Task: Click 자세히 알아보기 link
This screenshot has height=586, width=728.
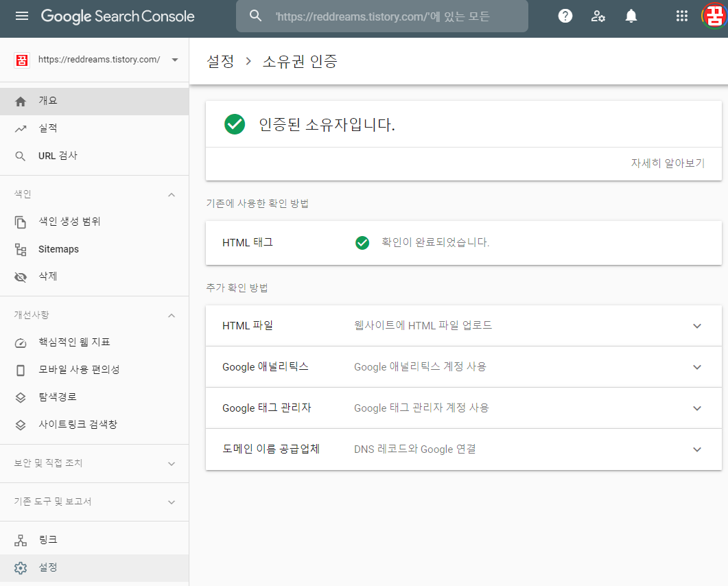Action: pyautogui.click(x=668, y=163)
